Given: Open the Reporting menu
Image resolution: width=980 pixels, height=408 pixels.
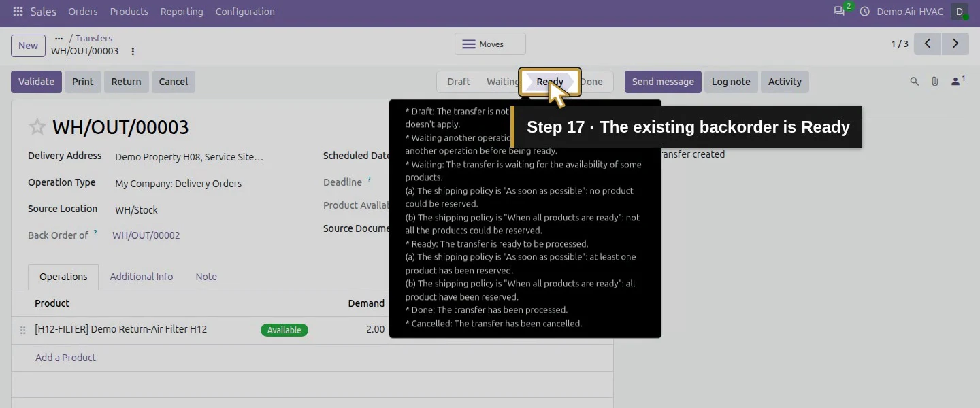Looking at the screenshot, I should (x=182, y=12).
